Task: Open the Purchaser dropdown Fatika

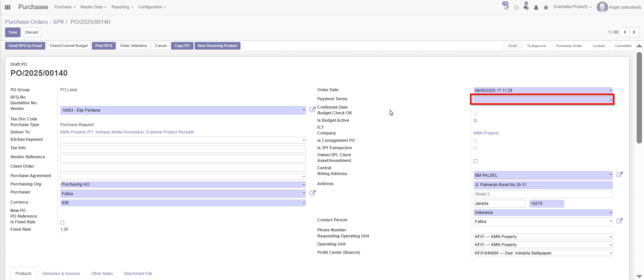Action: (x=183, y=194)
